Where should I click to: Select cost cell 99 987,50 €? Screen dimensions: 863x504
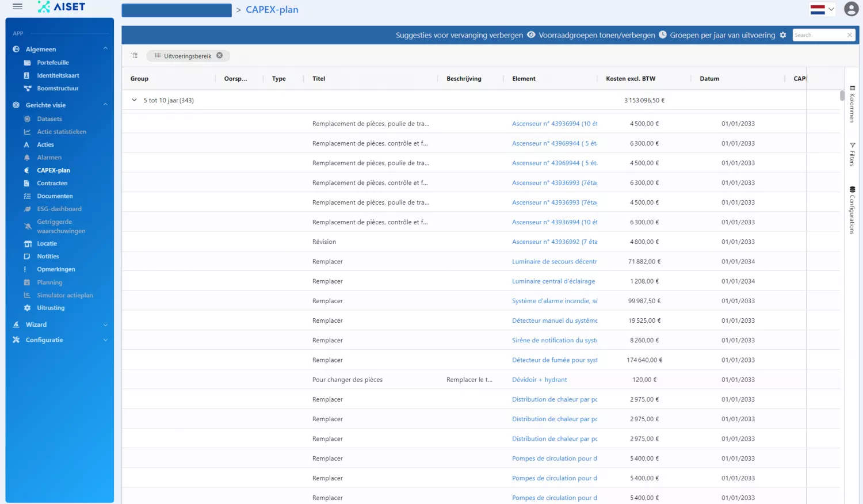(644, 301)
